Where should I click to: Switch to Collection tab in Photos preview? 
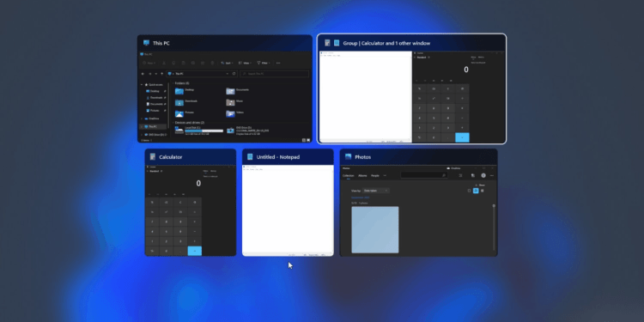click(349, 175)
